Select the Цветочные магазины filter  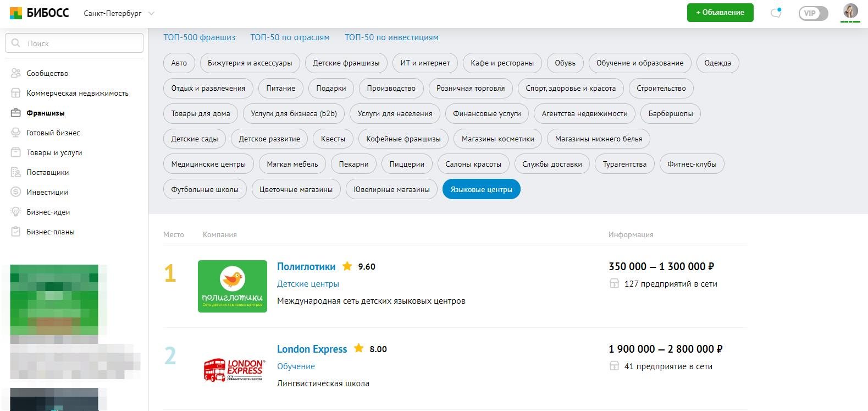(x=296, y=189)
